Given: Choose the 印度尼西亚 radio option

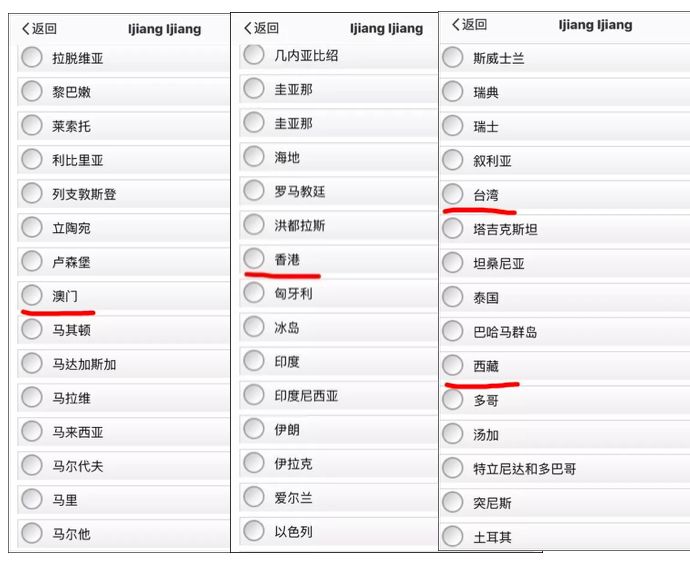Looking at the screenshot, I should click(254, 395).
